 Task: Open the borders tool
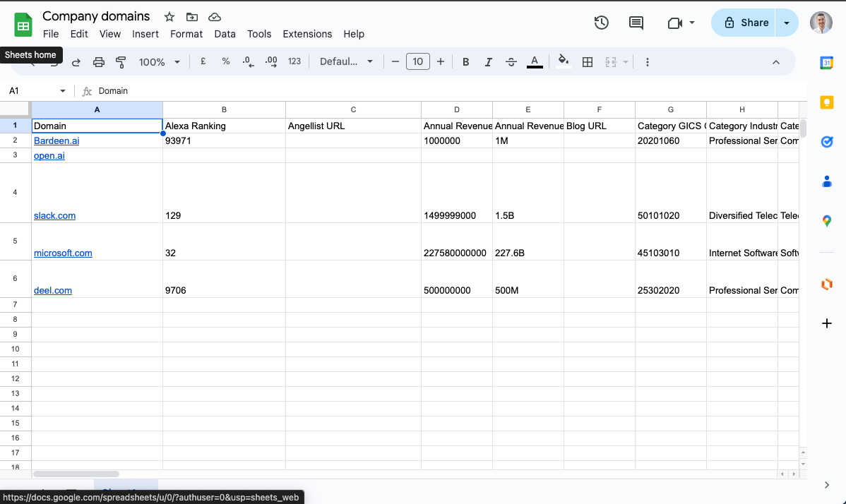(x=588, y=62)
